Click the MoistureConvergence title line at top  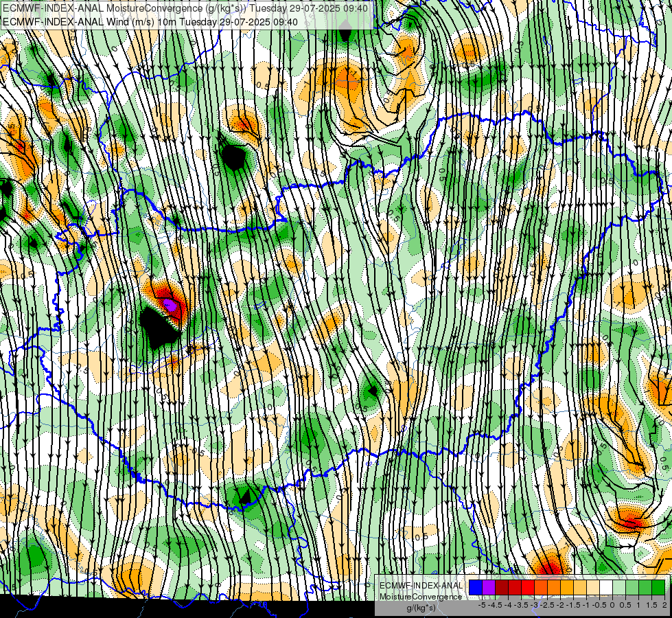pos(185,8)
